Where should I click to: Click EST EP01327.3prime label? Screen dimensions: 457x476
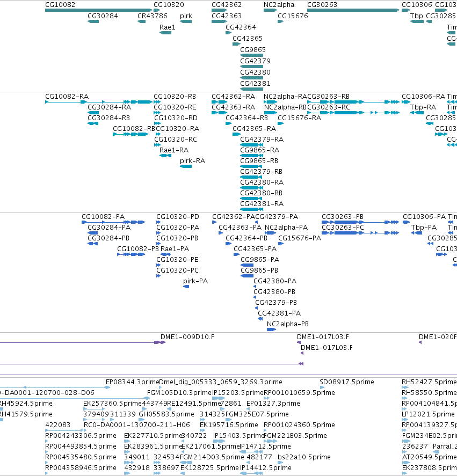[x=273, y=404]
